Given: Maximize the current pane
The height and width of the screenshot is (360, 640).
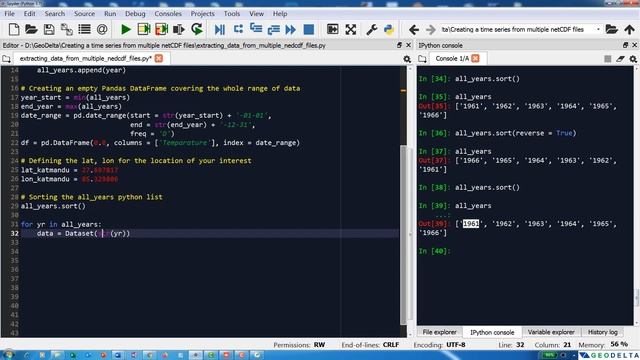Looking at the screenshot, I should point(333,29).
